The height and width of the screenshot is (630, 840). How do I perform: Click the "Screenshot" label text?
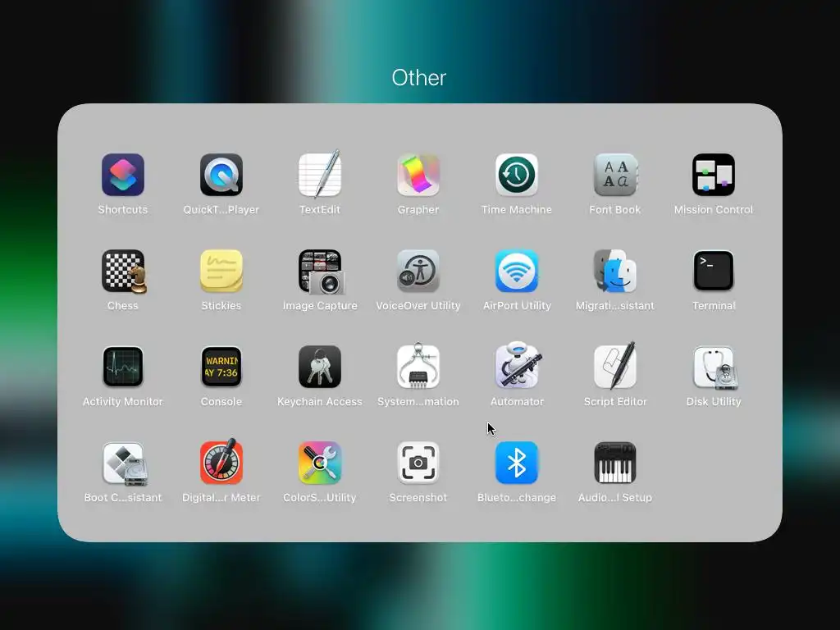(418, 497)
